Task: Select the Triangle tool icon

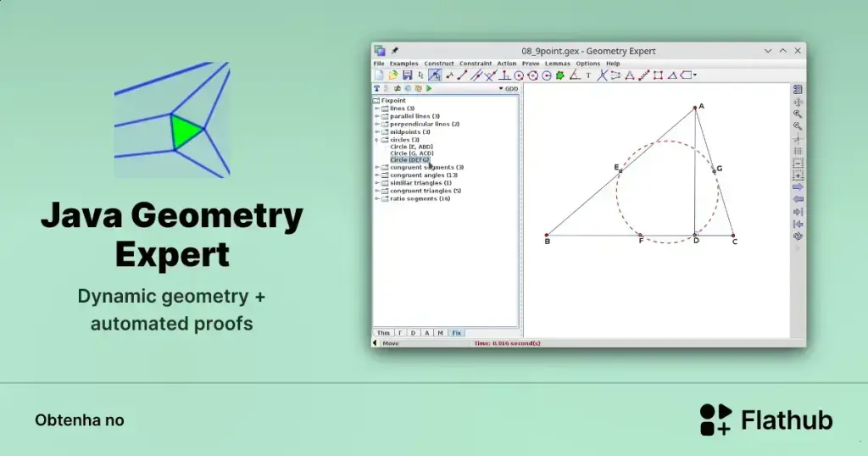Action: pyautogui.click(x=672, y=75)
